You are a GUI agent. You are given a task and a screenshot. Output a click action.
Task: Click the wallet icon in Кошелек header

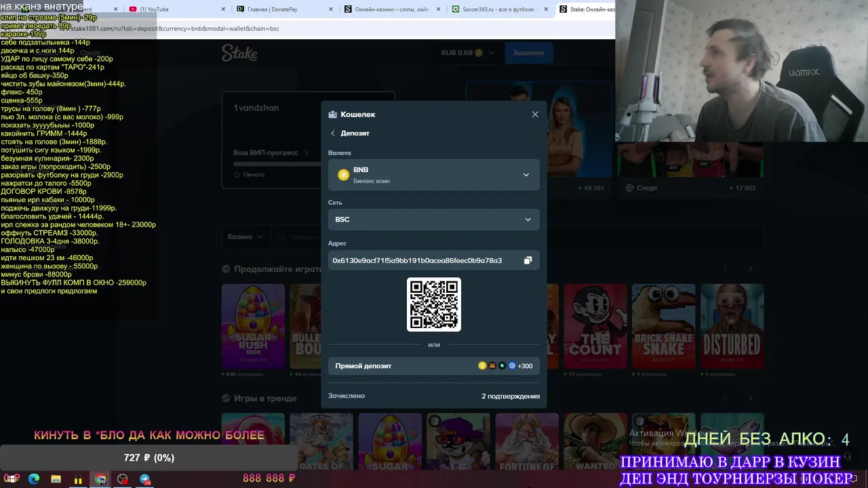pos(332,115)
